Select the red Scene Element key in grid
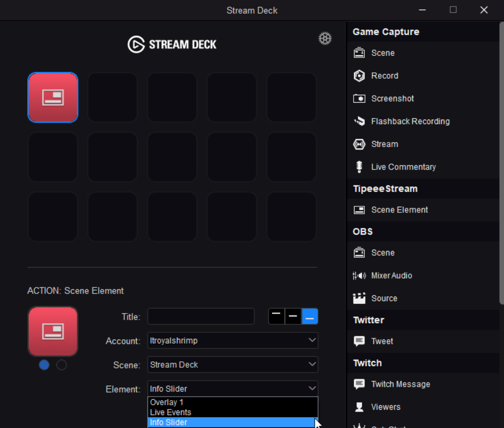This screenshot has height=428, width=504. click(x=53, y=97)
